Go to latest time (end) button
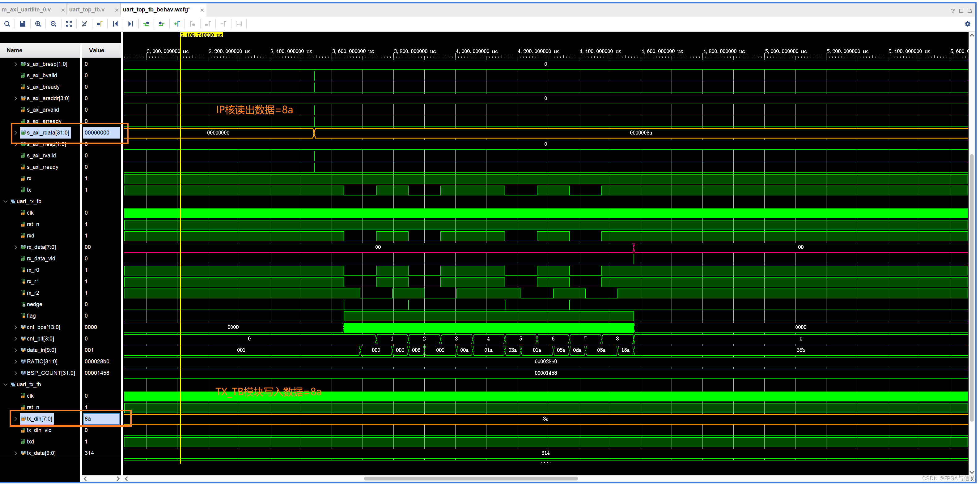Screen dimensions: 980x484 [x=130, y=24]
